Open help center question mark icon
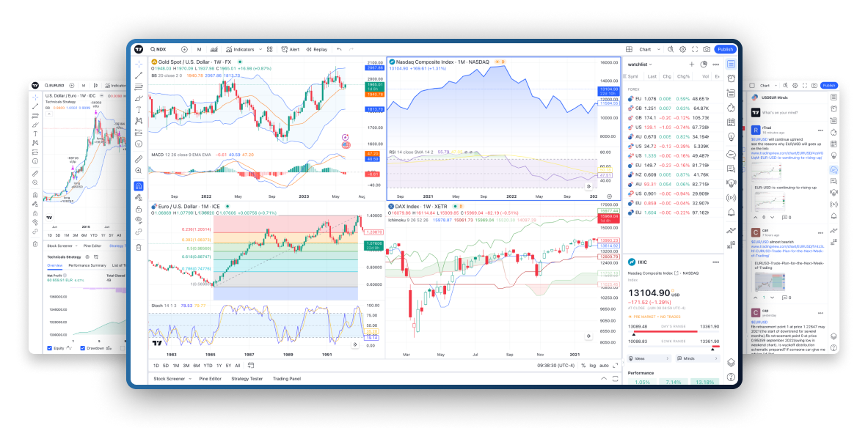The image size is (868, 428). 732,377
